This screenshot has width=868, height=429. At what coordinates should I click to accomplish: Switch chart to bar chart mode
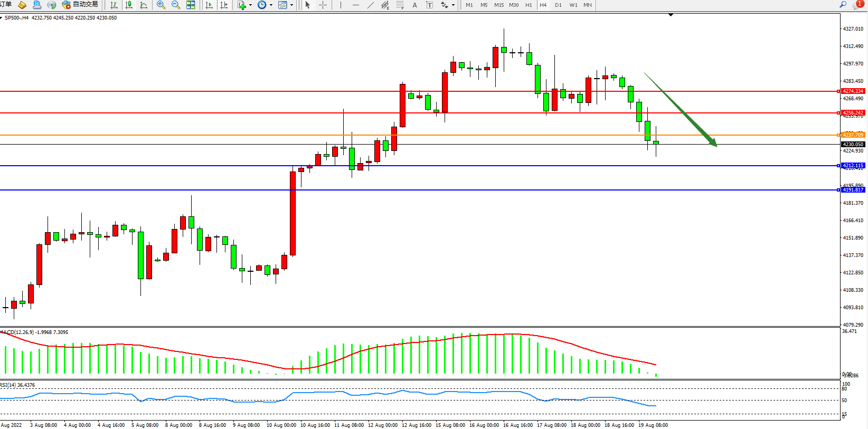114,5
